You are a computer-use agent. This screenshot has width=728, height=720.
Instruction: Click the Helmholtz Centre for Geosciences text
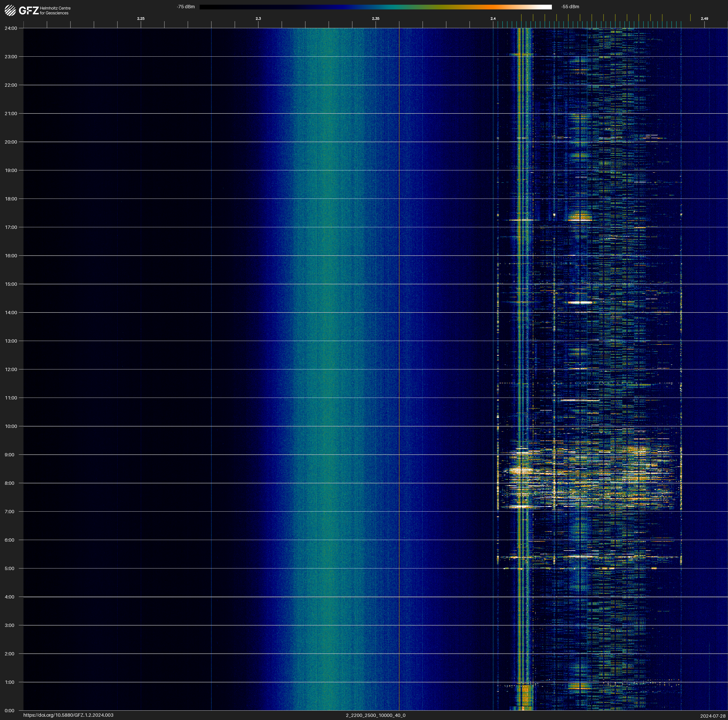55,11
